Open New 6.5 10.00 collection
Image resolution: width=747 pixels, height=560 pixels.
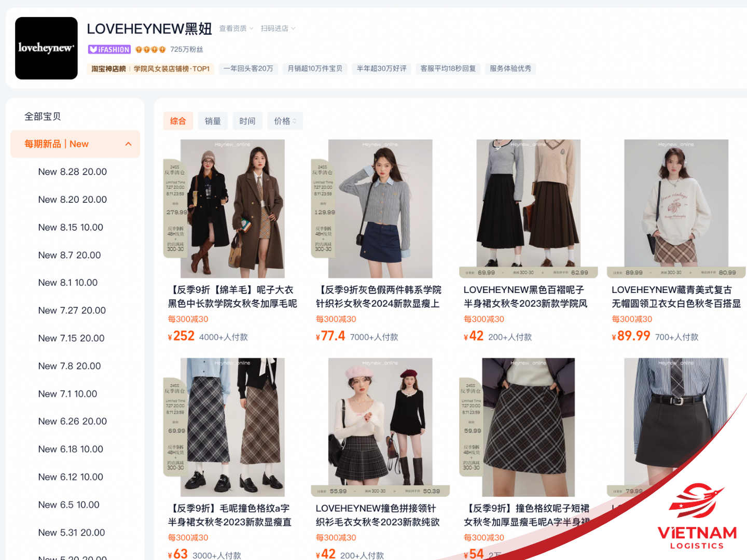tap(69, 505)
